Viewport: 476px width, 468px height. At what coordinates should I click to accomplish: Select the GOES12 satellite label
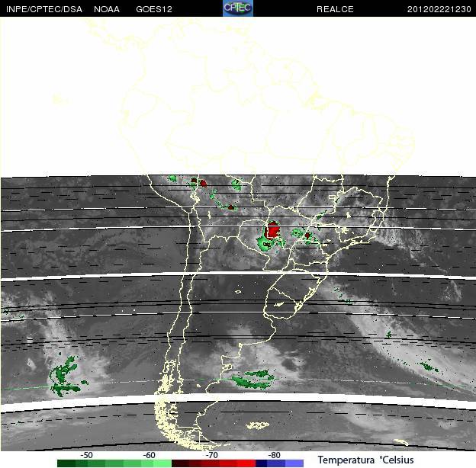coord(154,9)
